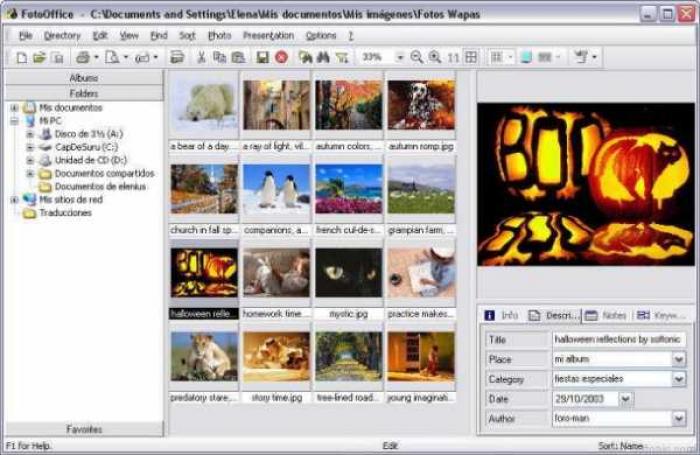Select the polar bear photo thumbnail
This screenshot has width=700, height=455.
click(x=204, y=106)
